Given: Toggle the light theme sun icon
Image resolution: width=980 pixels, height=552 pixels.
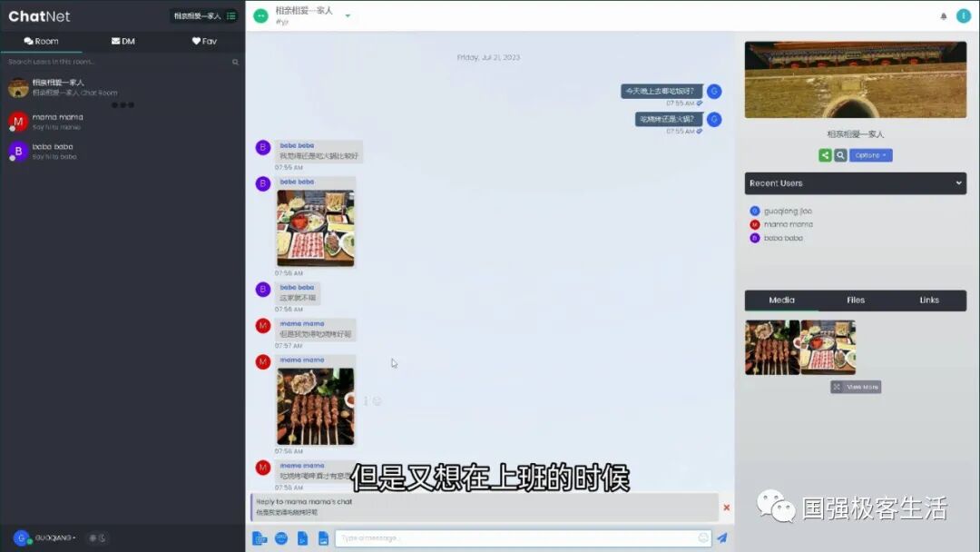Looking at the screenshot, I should pyautogui.click(x=93, y=537).
